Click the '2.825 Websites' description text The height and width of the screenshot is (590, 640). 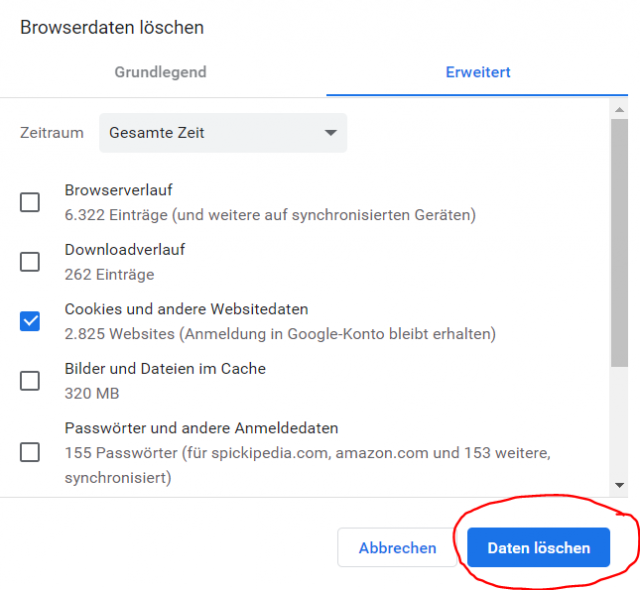tap(280, 334)
